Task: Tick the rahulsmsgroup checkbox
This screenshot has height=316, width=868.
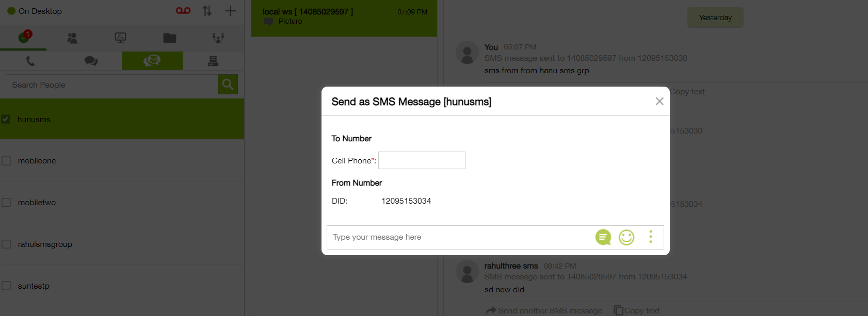Action: [6, 244]
